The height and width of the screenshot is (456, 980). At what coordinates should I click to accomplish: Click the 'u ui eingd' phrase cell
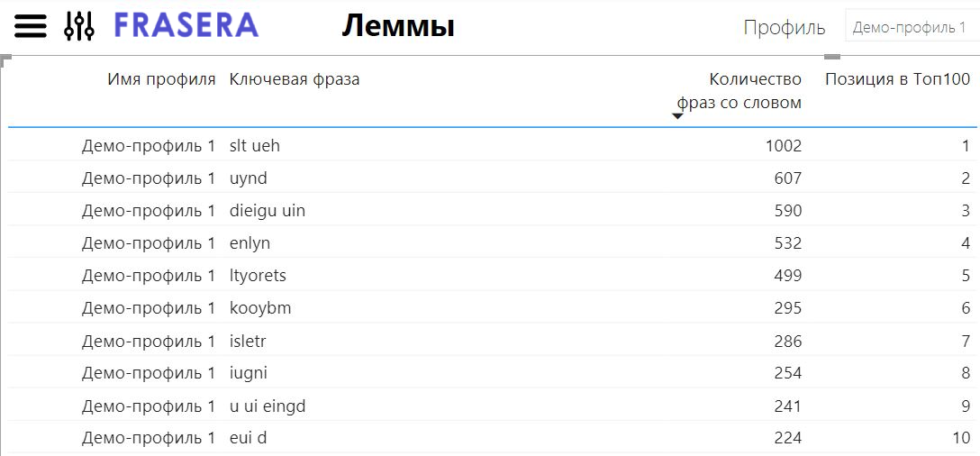(x=268, y=406)
